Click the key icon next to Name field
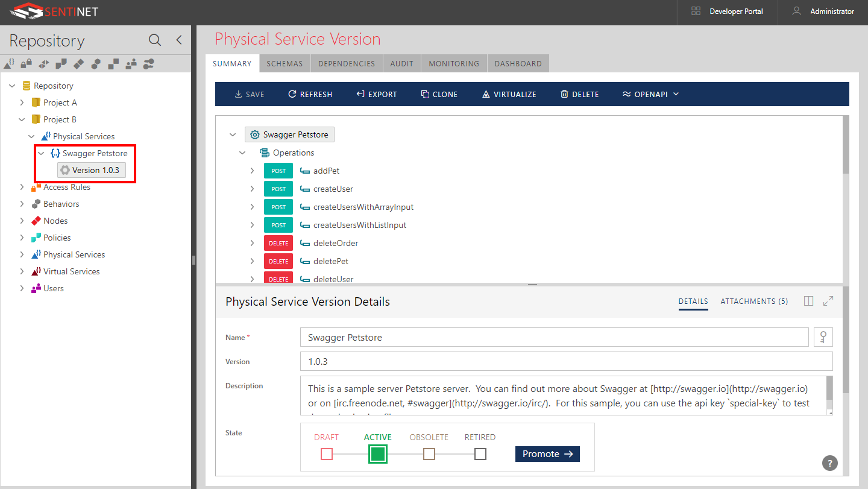Image resolution: width=868 pixels, height=489 pixels. 823,338
